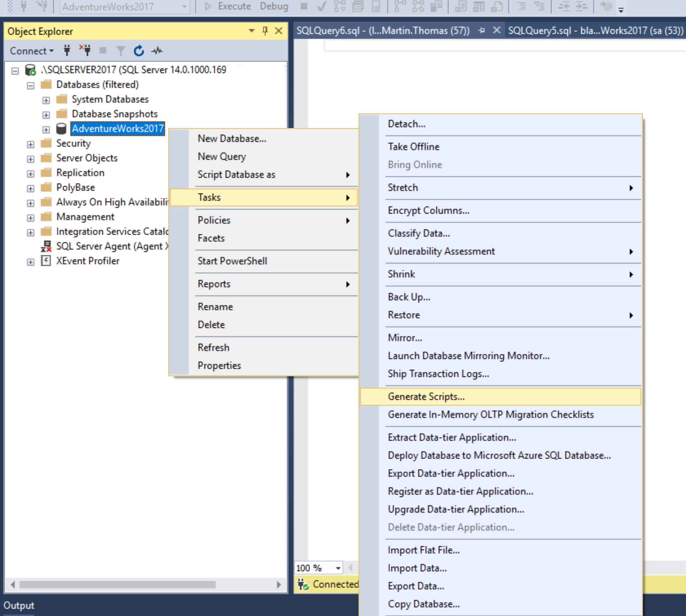Click the Connect dropdown button
The height and width of the screenshot is (616, 686).
pos(31,51)
